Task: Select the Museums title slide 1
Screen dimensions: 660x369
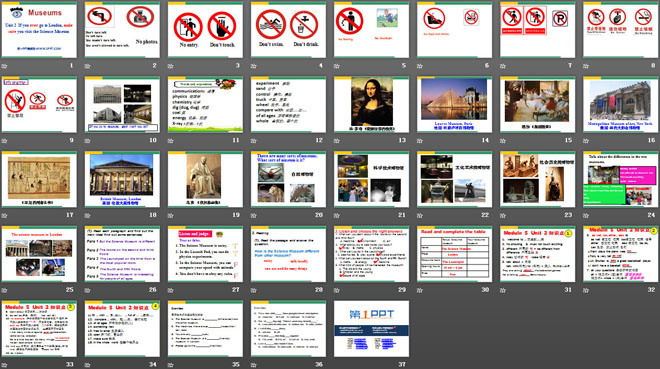Action: coord(39,30)
